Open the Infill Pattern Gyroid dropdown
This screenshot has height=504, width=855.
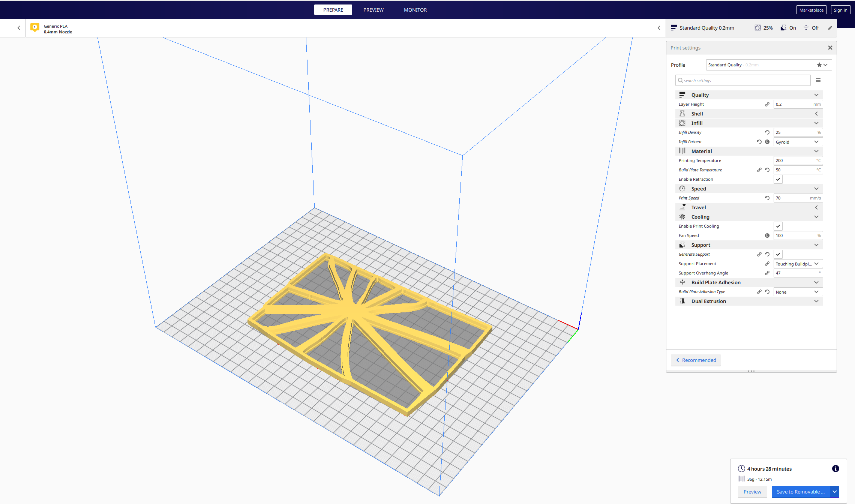(x=798, y=142)
